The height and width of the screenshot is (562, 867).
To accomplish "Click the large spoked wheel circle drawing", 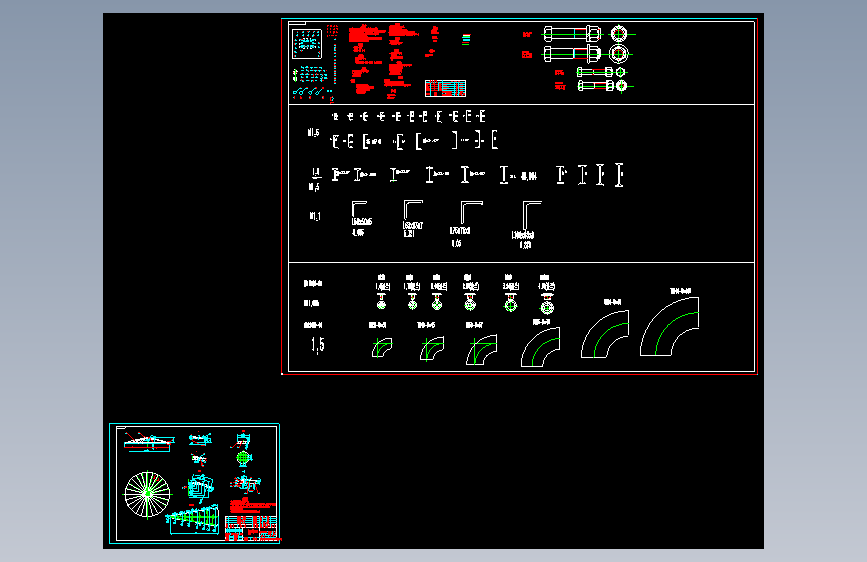I will tap(147, 495).
